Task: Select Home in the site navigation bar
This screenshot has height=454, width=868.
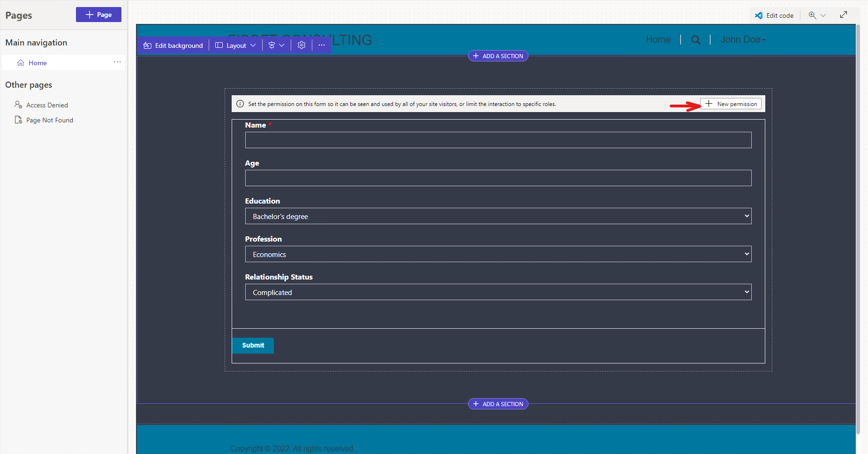Action: click(x=658, y=39)
